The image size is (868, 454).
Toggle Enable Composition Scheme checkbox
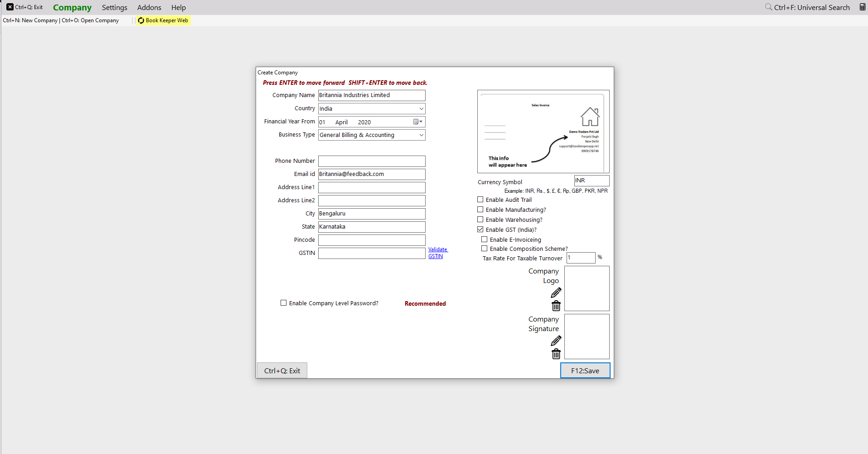(485, 249)
